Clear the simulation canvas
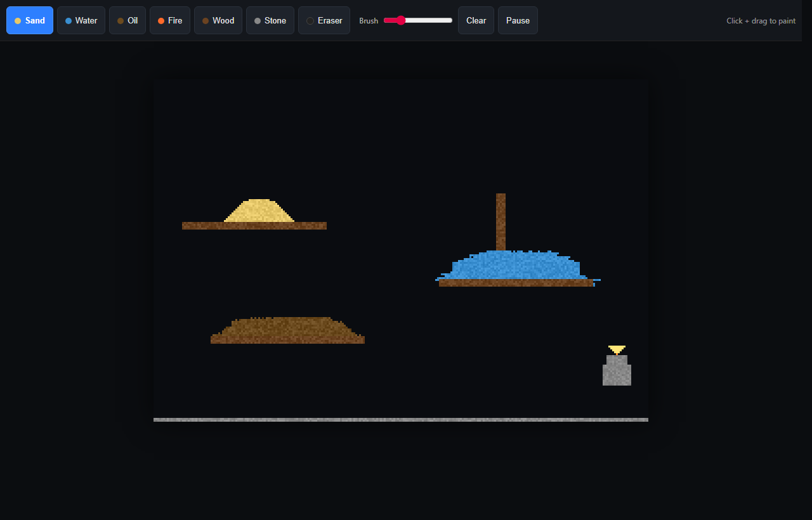This screenshot has width=812, height=520. [476, 20]
